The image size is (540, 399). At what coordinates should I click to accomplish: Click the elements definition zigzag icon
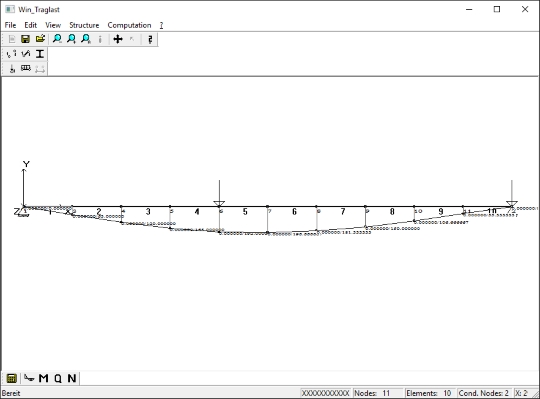26,54
